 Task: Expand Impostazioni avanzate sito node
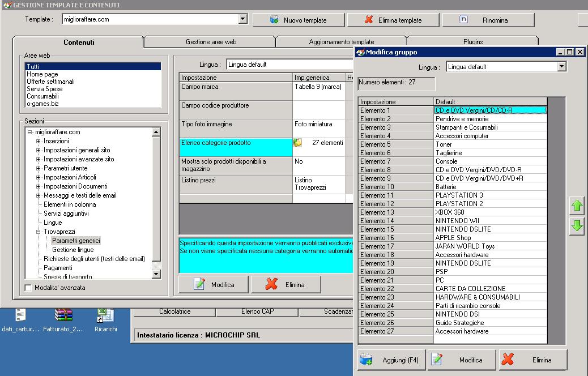(x=39, y=159)
